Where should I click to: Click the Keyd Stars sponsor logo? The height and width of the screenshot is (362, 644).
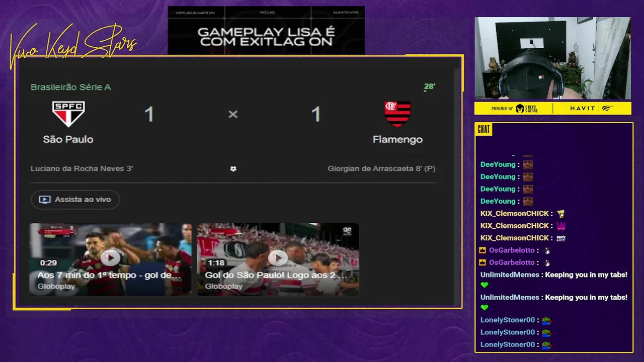526,108
